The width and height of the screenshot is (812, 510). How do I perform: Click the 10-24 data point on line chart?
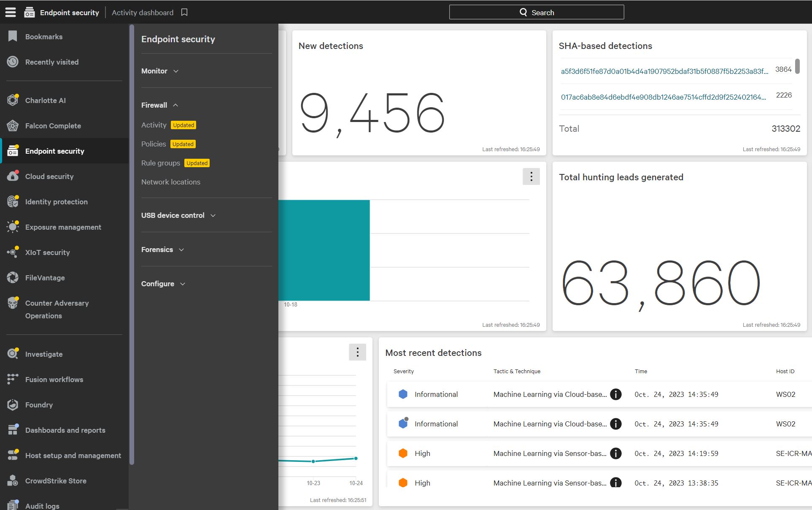click(x=356, y=458)
